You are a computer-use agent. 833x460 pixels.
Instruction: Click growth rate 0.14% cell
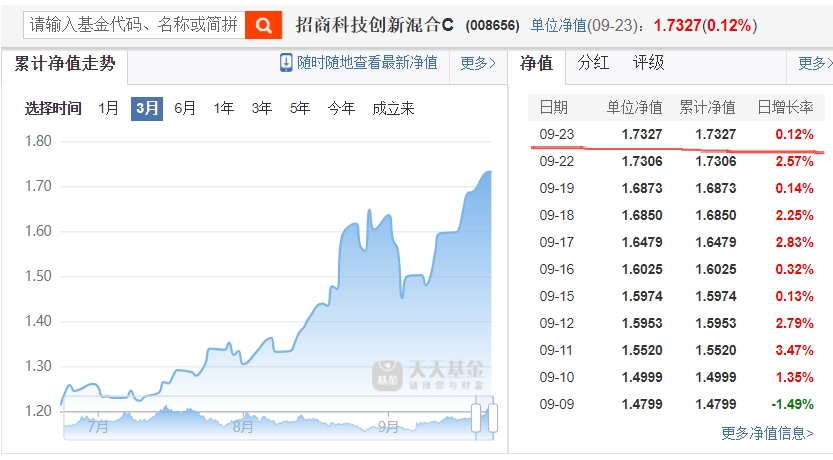coord(794,189)
